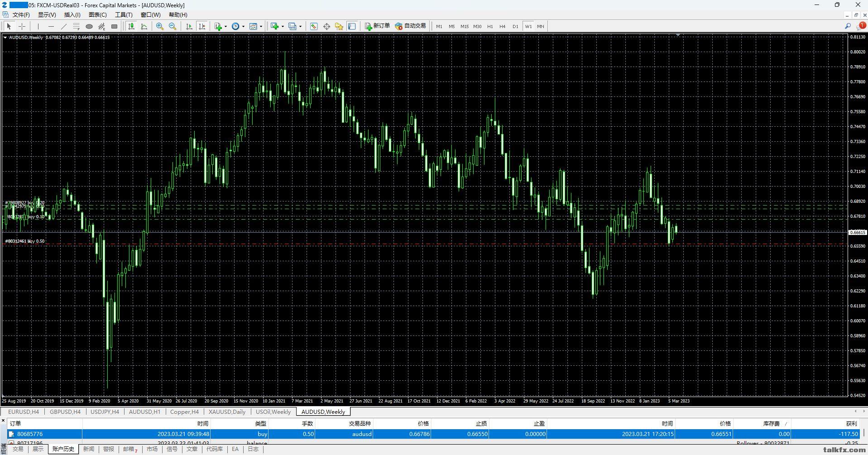This screenshot has height=455, width=868.
Task: Open the 文件(F) menu
Action: (21, 15)
